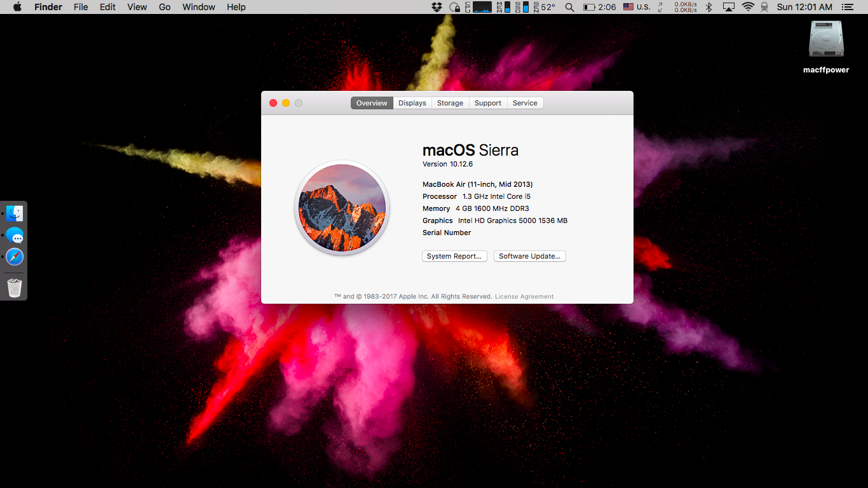Click the macOS Sierra title text

pos(470,151)
